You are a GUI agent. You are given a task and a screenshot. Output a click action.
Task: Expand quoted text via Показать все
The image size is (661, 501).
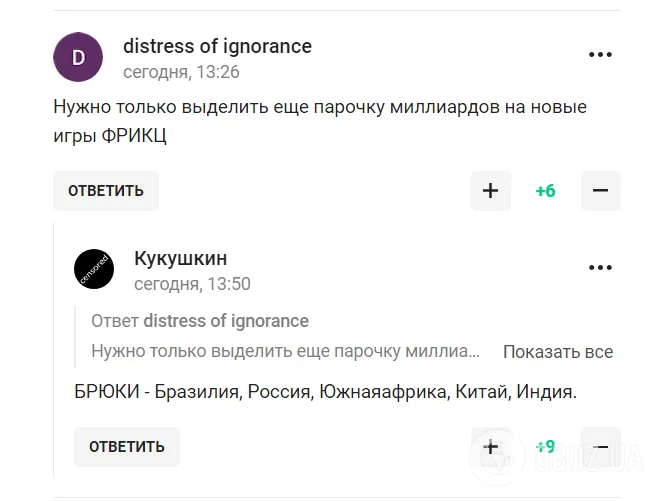pos(557,352)
